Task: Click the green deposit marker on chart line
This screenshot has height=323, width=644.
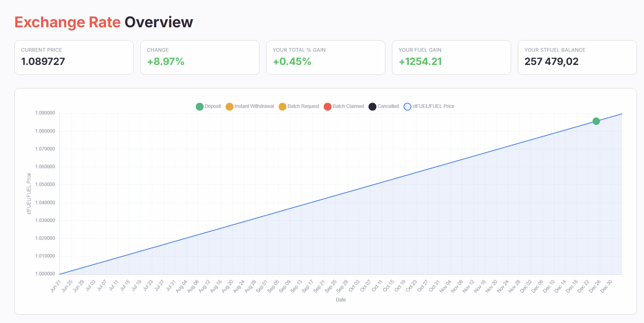Action: [596, 121]
